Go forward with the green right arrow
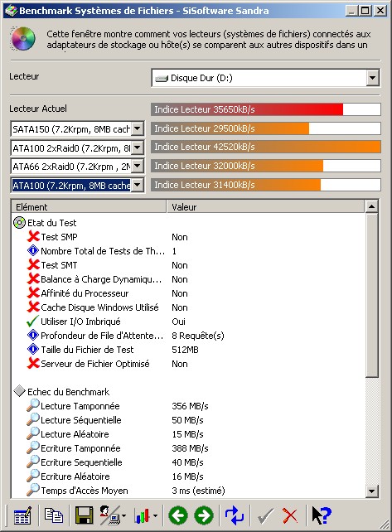 click(204, 515)
